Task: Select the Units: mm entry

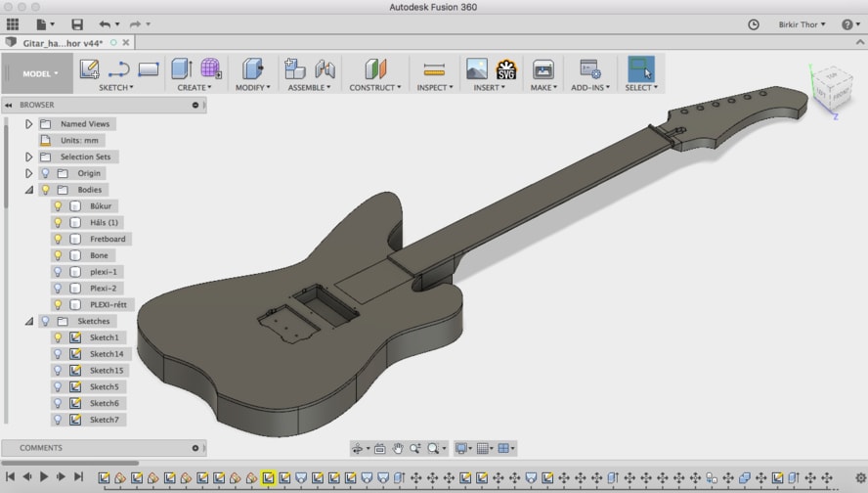Action: [x=79, y=141]
